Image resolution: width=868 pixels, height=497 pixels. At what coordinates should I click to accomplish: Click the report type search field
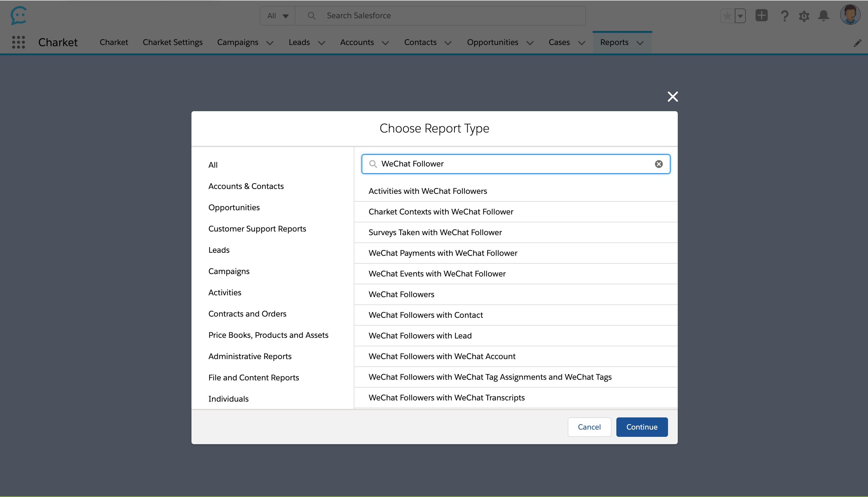click(x=516, y=164)
